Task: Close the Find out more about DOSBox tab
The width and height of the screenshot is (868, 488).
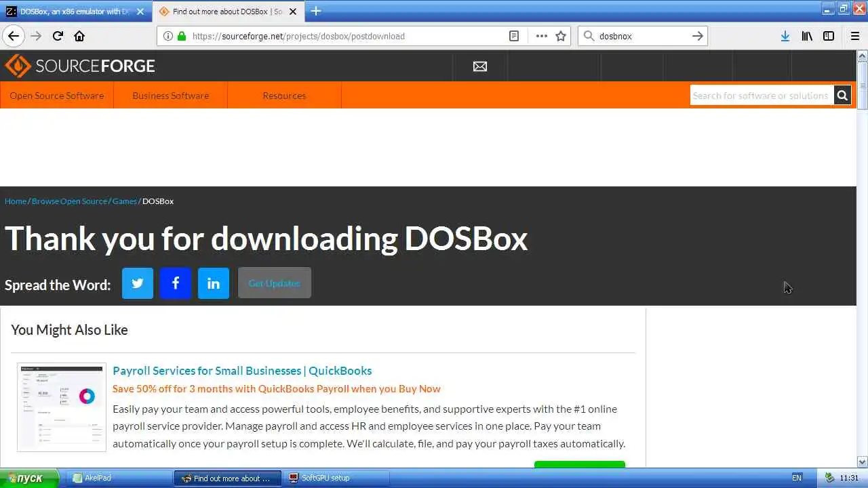Action: pyautogui.click(x=294, y=12)
